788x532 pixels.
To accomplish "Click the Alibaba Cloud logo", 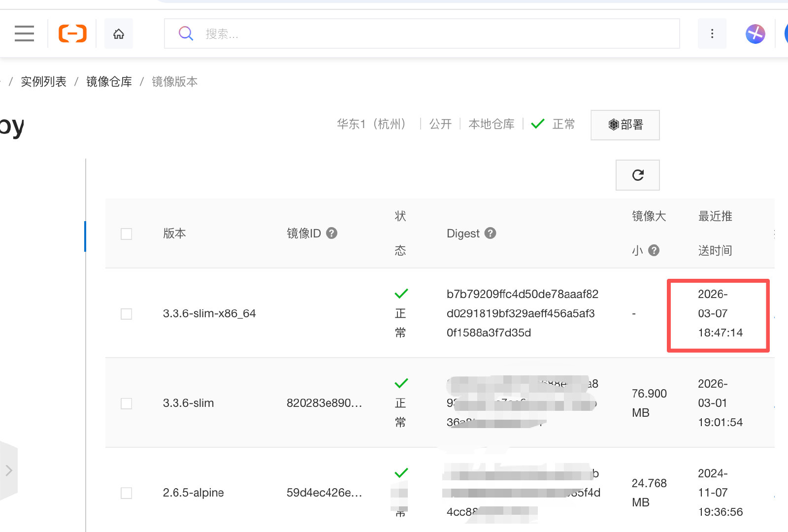I will click(x=72, y=33).
